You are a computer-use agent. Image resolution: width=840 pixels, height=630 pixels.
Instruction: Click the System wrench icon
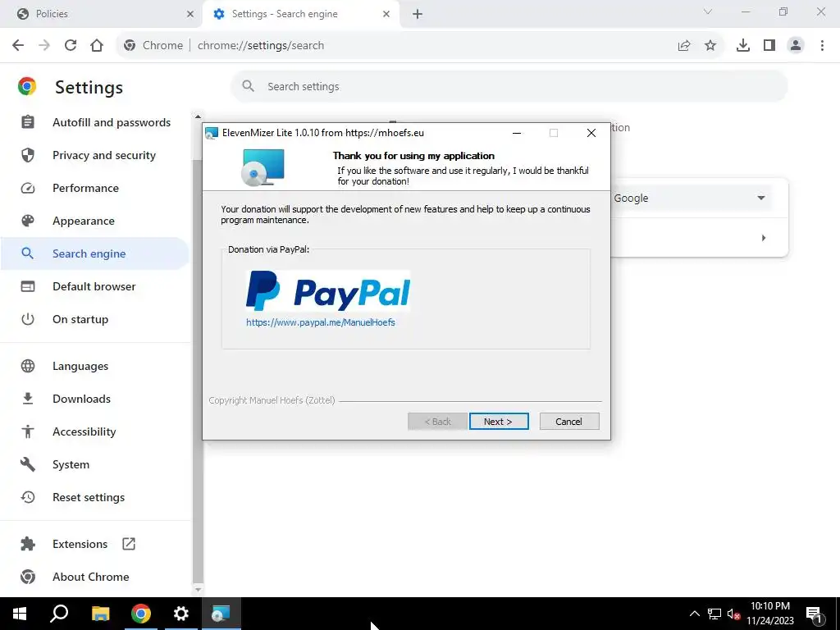coord(28,464)
